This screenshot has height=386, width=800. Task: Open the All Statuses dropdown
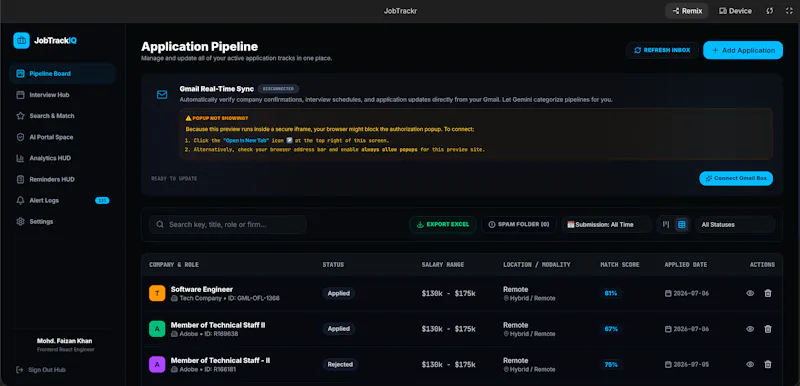pyautogui.click(x=735, y=224)
